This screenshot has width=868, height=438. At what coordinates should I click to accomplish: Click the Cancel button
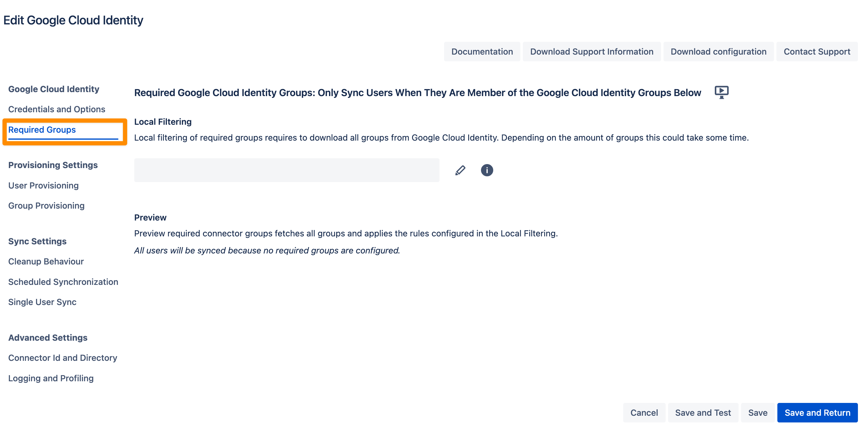(644, 412)
